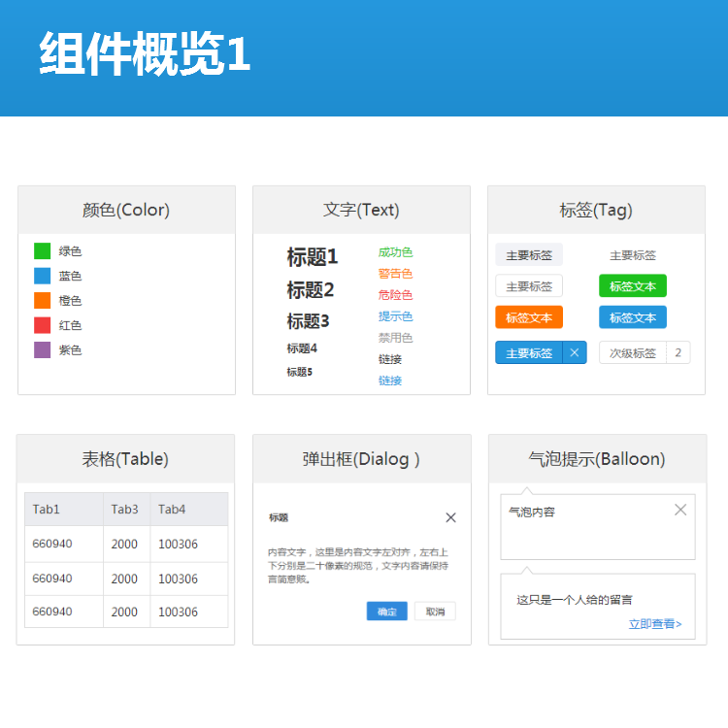The height and width of the screenshot is (728, 728).
Task: Close the dialog using its X icon
Action: tap(450, 517)
